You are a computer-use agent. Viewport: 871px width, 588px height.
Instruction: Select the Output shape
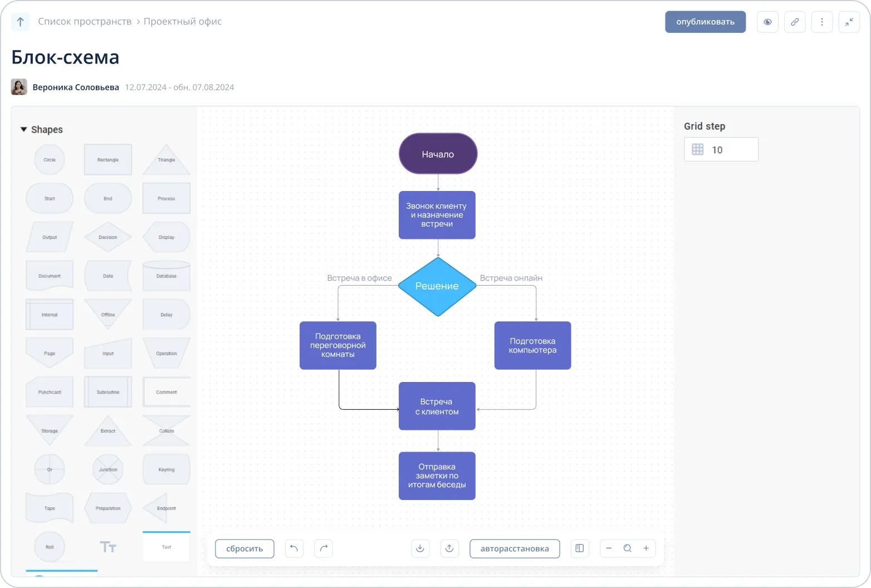coord(50,237)
